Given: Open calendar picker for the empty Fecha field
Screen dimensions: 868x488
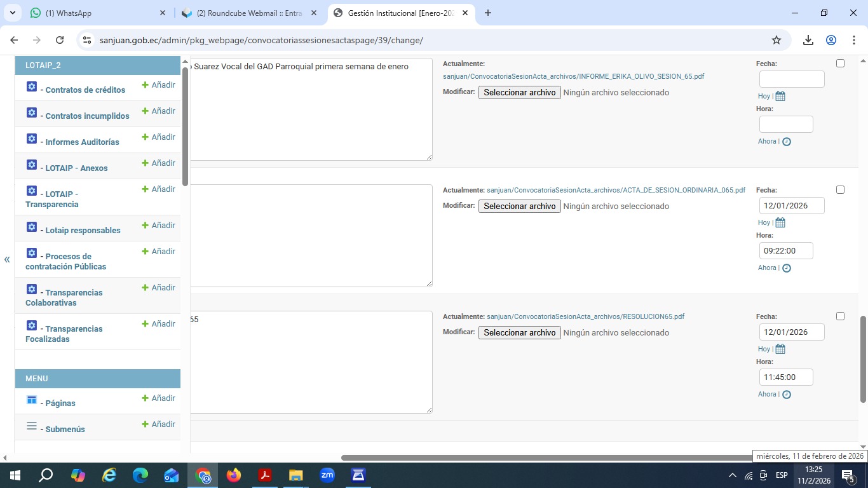Looking at the screenshot, I should click(780, 96).
